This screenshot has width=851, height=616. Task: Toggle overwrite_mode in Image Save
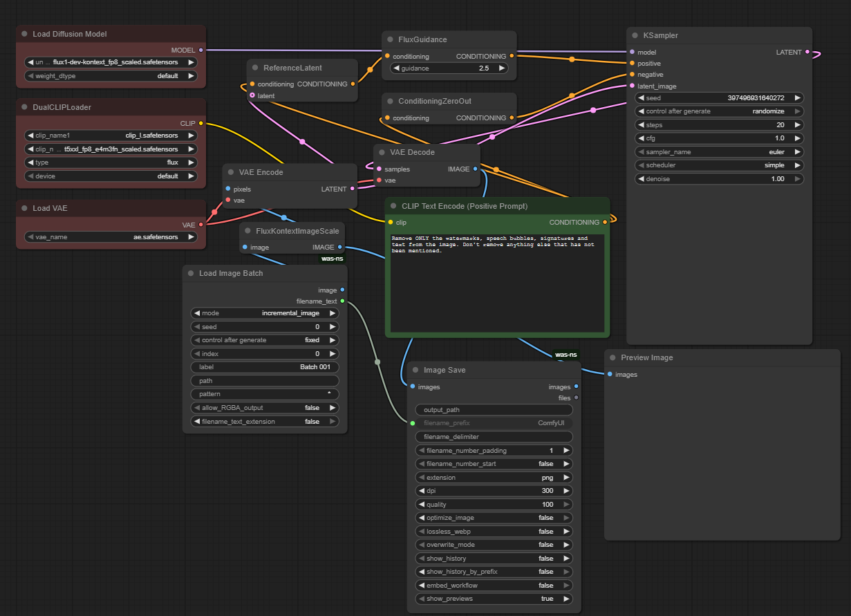494,545
